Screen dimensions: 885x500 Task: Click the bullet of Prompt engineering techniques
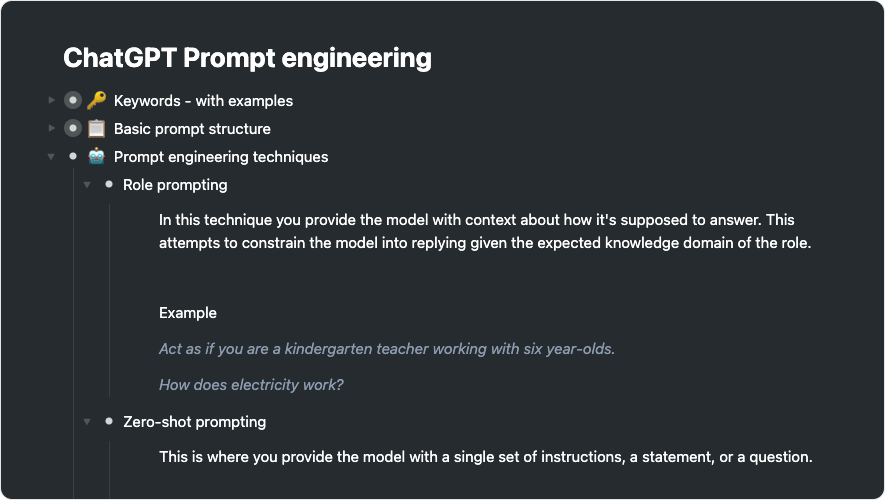(x=72, y=157)
